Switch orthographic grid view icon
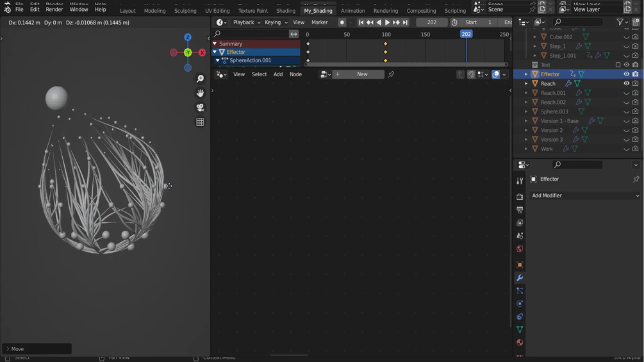This screenshot has height=362, width=644. pos(200,122)
